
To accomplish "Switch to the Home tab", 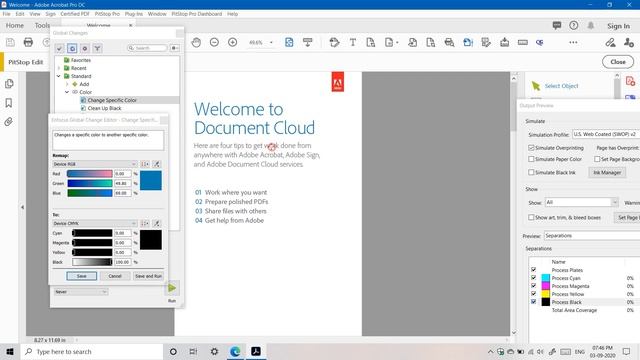I will (x=15, y=25).
